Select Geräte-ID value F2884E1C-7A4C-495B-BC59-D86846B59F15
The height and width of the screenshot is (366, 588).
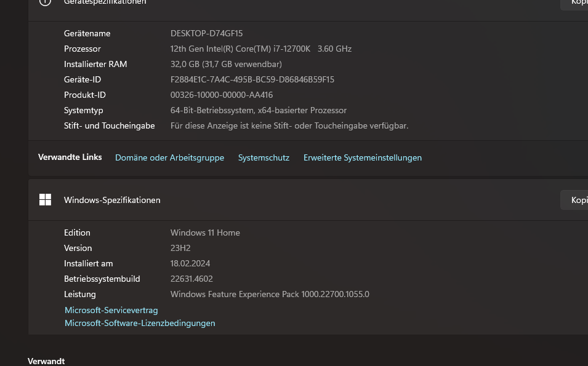click(252, 79)
